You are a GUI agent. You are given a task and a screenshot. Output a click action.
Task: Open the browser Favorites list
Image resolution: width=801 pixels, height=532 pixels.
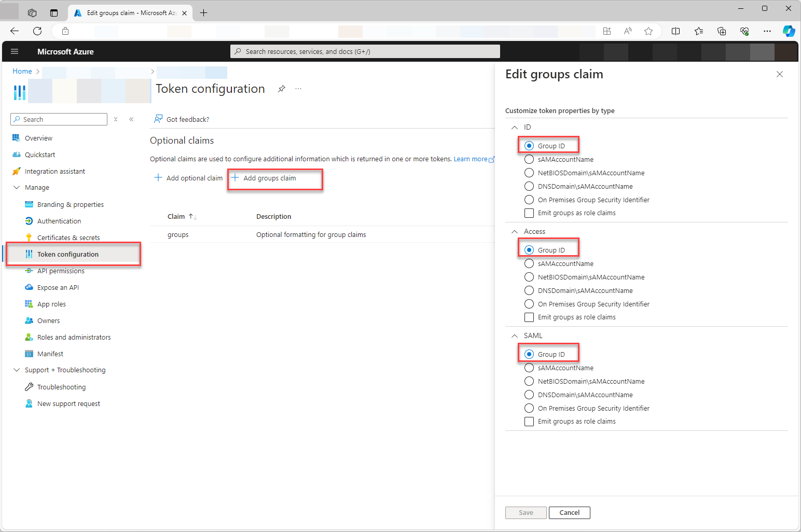699,31
